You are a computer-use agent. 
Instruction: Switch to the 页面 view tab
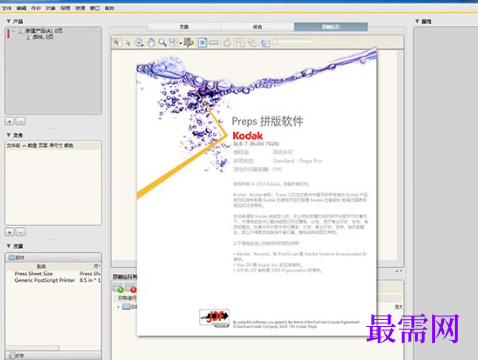pyautogui.click(x=184, y=27)
